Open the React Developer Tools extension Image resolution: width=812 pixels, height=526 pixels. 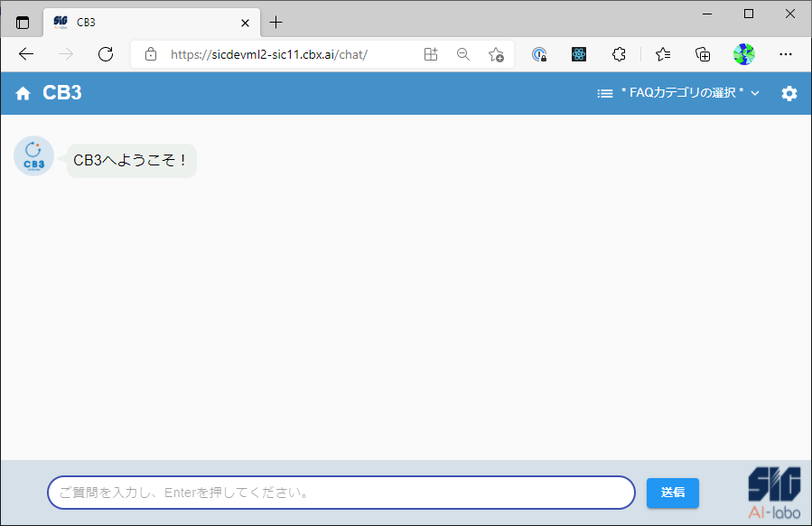point(579,54)
